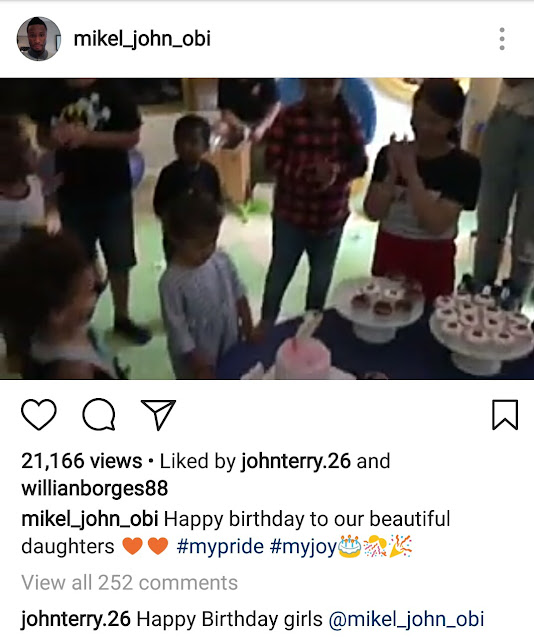This screenshot has height=640, width=534.
Task: Open the #myjoy hashtag
Action: [x=303, y=547]
